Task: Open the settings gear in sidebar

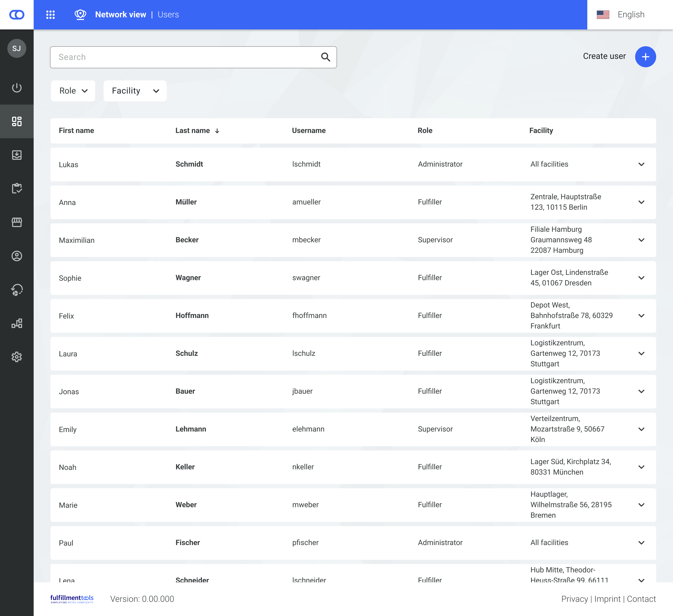Action: coord(17,357)
